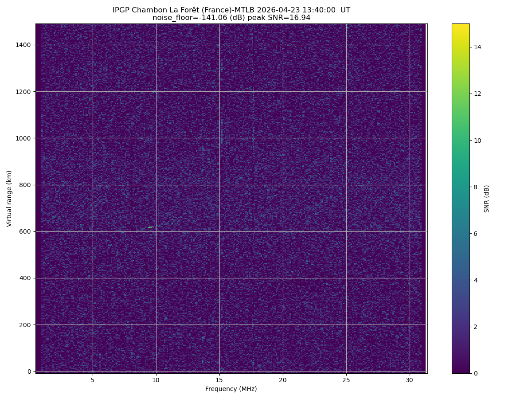Click the noise_floor and peak SNR subtitle
The height and width of the screenshot is (399, 532).
point(231,18)
